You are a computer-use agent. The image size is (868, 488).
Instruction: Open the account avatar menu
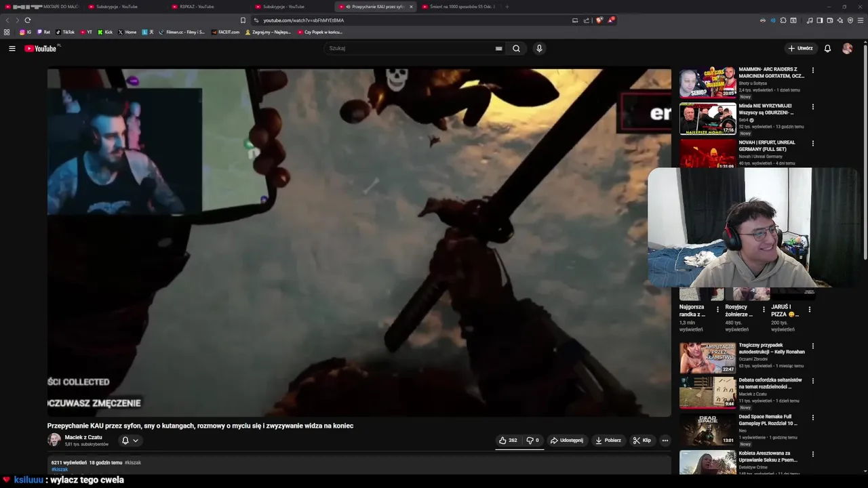(847, 48)
